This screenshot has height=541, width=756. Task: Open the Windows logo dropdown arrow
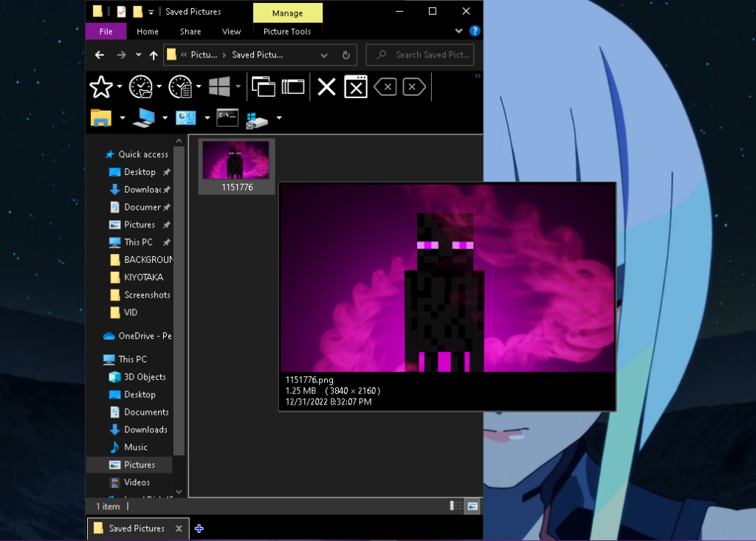pyautogui.click(x=238, y=87)
